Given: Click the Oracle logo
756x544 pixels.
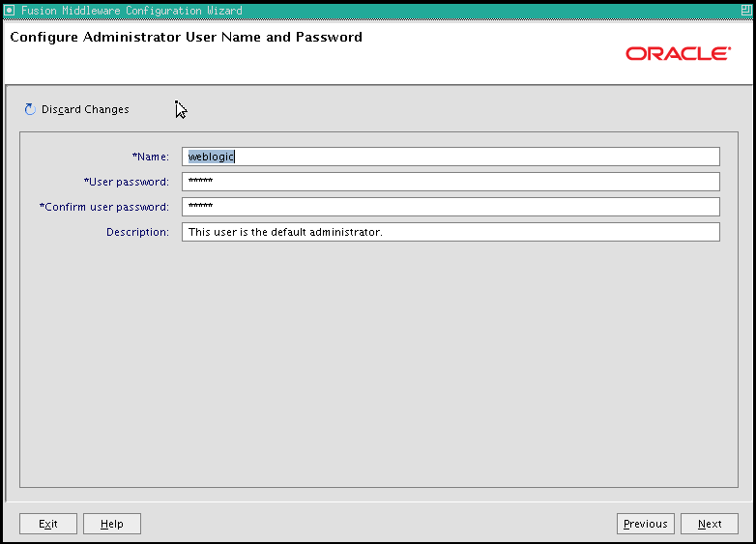Looking at the screenshot, I should [679, 53].
